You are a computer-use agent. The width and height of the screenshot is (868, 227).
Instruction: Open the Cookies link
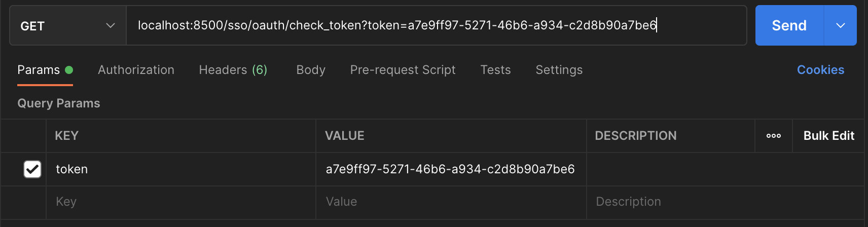(820, 70)
